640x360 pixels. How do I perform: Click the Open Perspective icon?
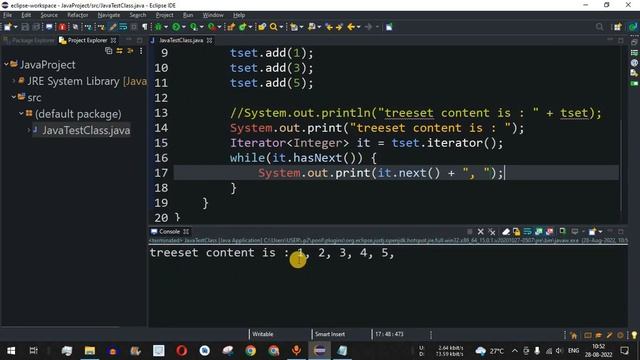[618, 27]
